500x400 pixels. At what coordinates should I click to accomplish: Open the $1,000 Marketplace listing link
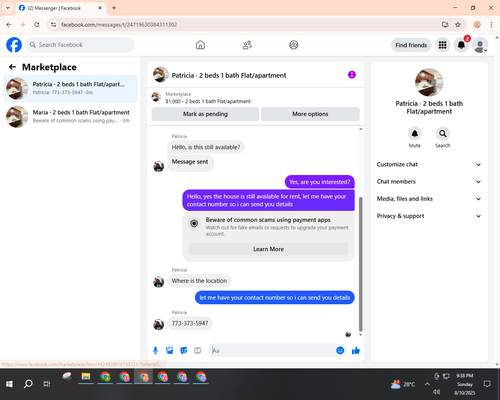point(208,101)
